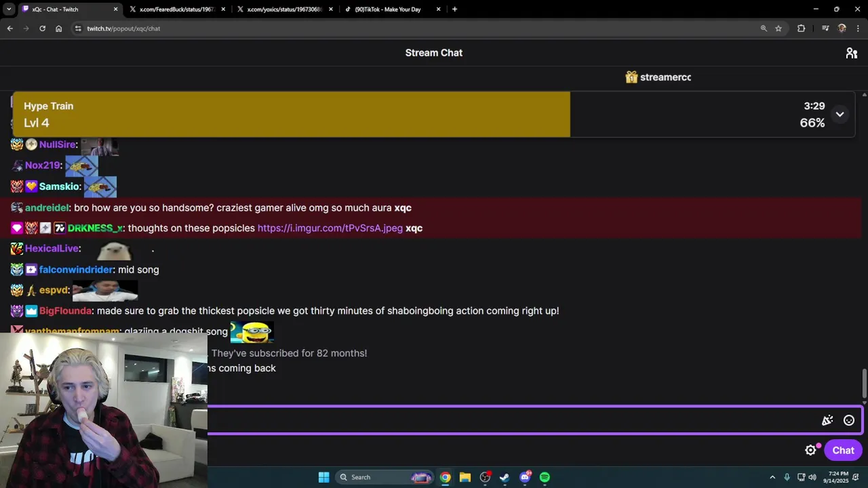Open the imgur.com popsicles link
Image resolution: width=868 pixels, height=488 pixels.
[x=330, y=228]
